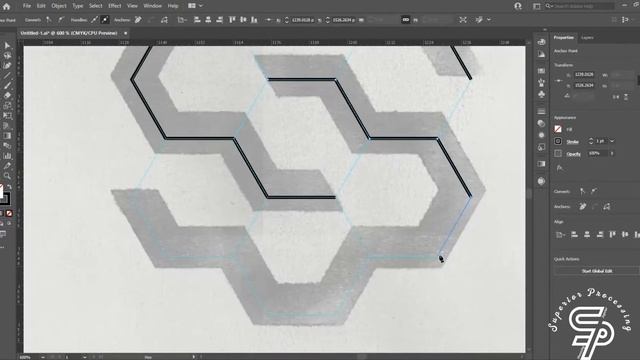Click the stroke color box in toolbar
Image resolution: width=640 pixels, height=360 pixels.
(x=4, y=200)
